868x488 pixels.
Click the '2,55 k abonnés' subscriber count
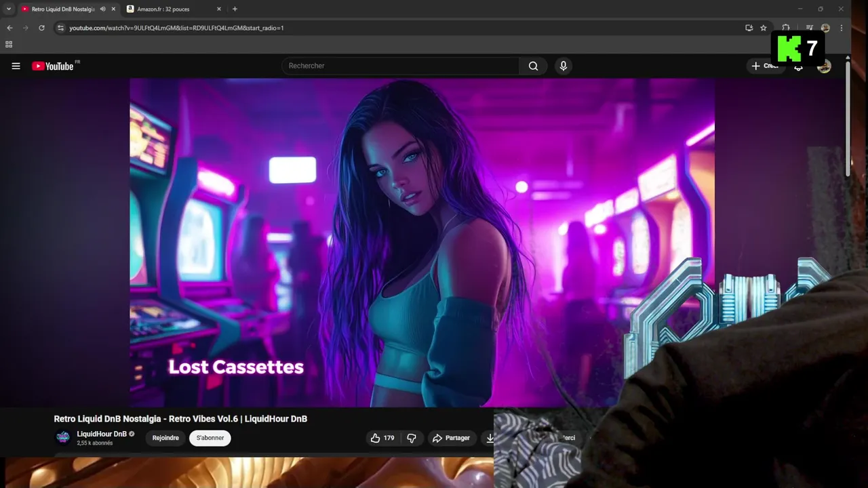click(x=95, y=443)
